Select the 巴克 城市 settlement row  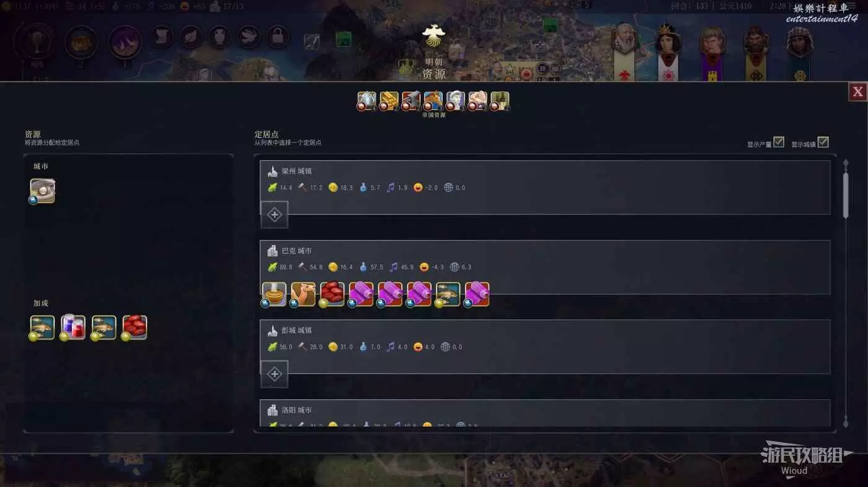pyautogui.click(x=545, y=267)
